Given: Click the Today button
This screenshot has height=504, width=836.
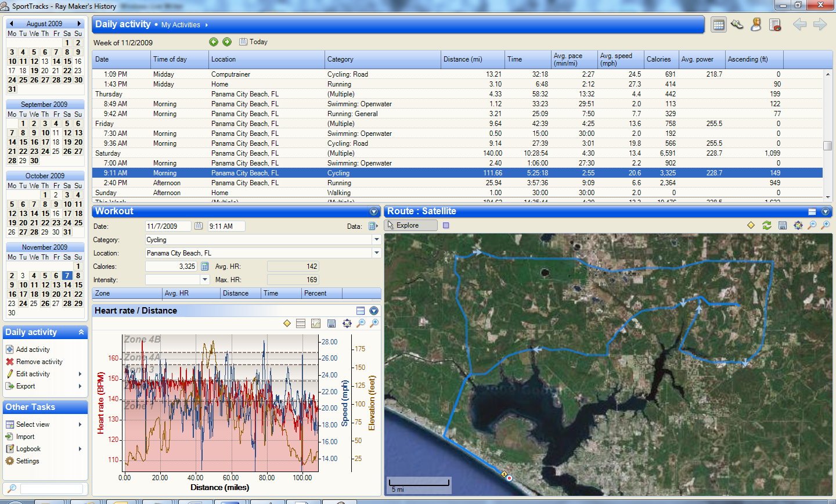Looking at the screenshot, I should click(x=253, y=42).
